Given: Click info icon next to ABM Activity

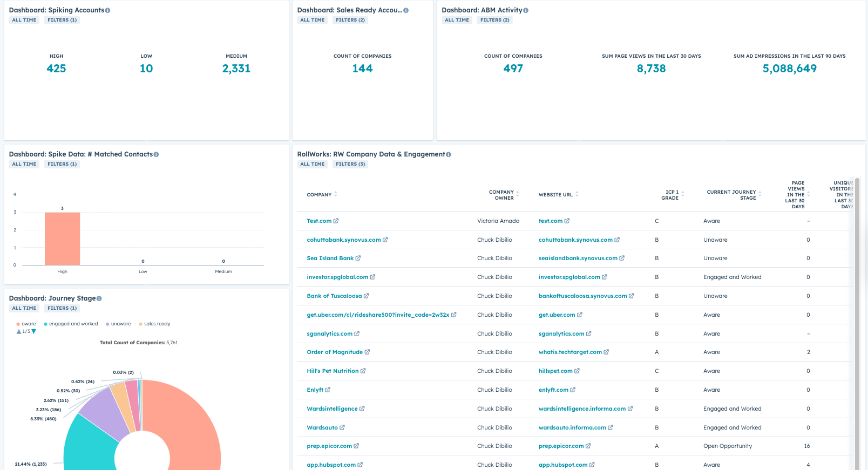Looking at the screenshot, I should [526, 11].
